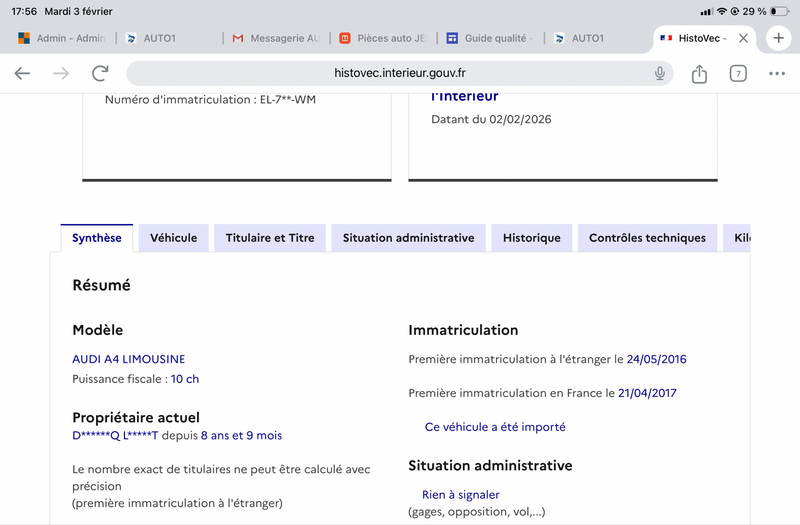Close the HistoVec browser tab
800x525 pixels.
(742, 38)
